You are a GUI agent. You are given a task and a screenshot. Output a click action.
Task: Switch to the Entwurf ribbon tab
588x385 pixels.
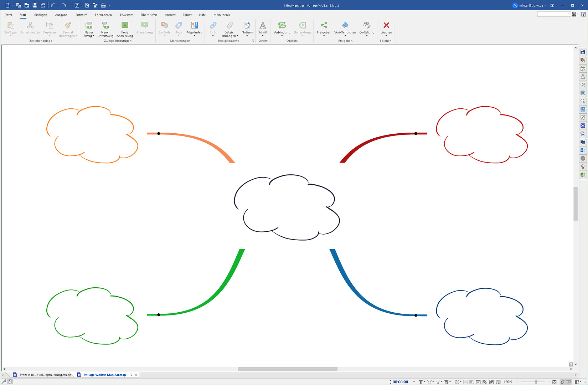[x=81, y=15]
